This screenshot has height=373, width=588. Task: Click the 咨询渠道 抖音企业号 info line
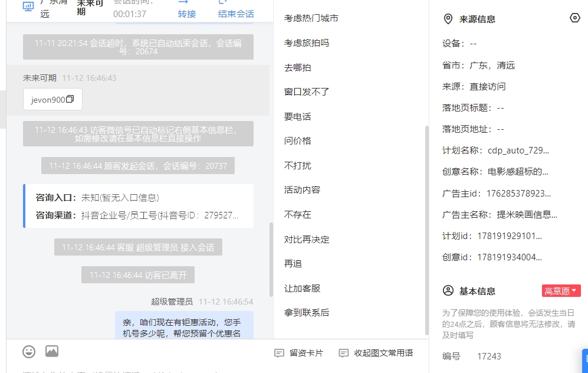tap(137, 215)
